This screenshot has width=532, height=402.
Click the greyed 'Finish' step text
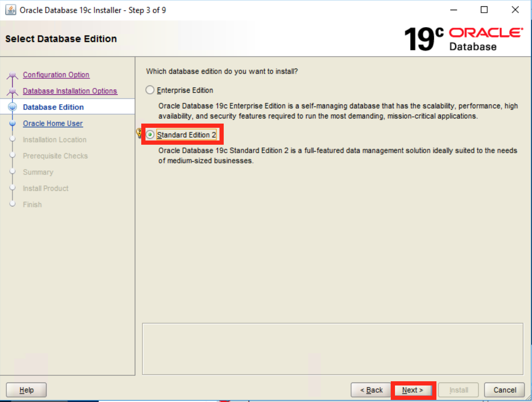click(32, 204)
